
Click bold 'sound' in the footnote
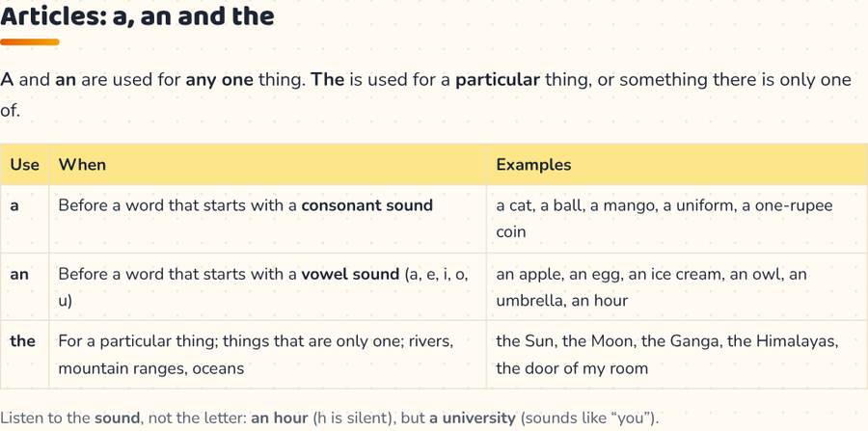click(x=118, y=418)
